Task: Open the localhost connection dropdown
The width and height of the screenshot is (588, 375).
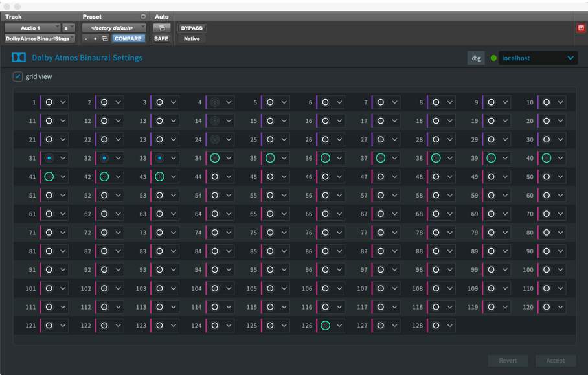Action: point(537,58)
